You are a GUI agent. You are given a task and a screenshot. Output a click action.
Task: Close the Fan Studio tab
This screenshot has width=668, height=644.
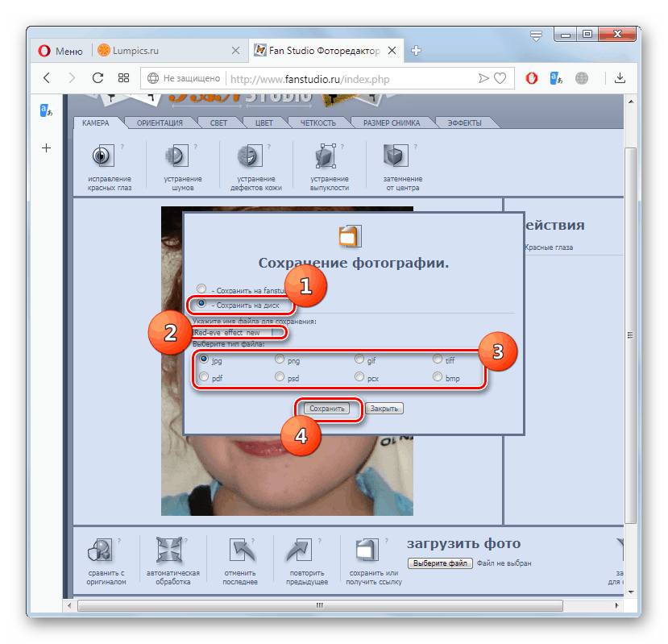392,50
